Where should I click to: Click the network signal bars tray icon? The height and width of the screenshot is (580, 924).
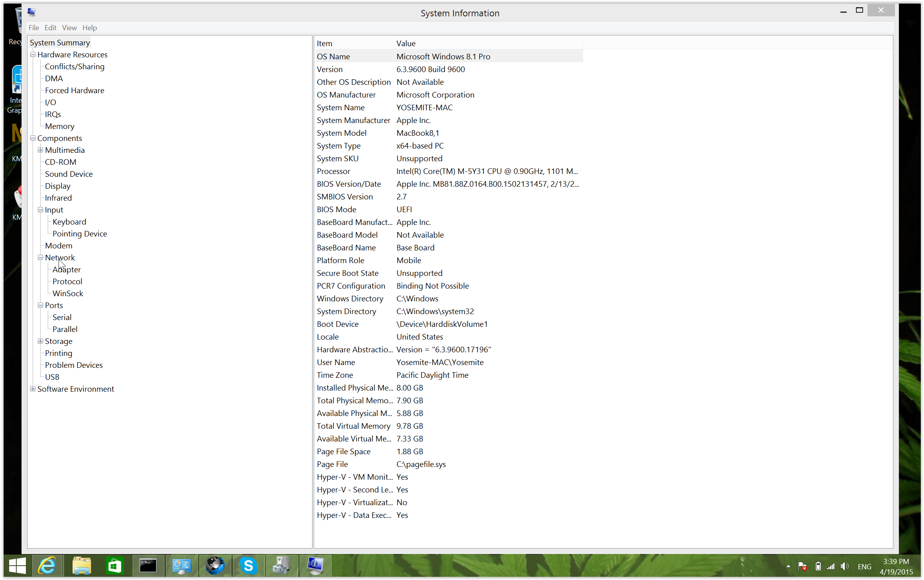tap(830, 566)
